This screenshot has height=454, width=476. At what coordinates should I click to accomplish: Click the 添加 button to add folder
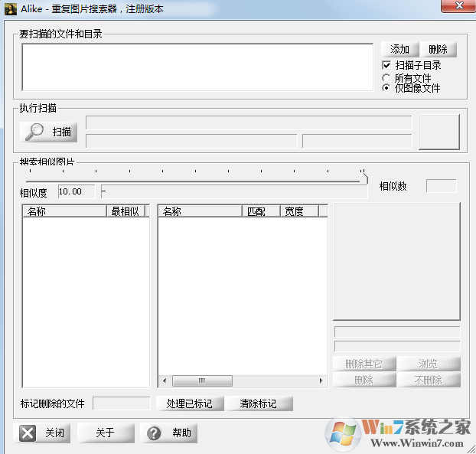(x=399, y=50)
